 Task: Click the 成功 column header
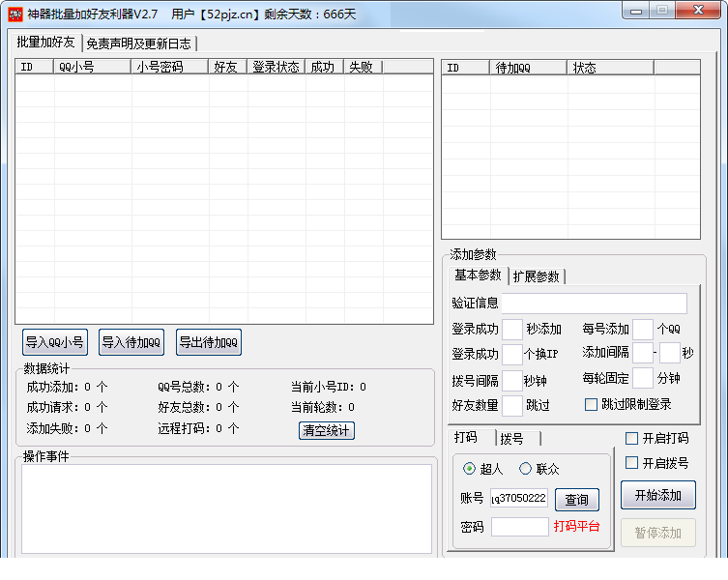[325, 67]
